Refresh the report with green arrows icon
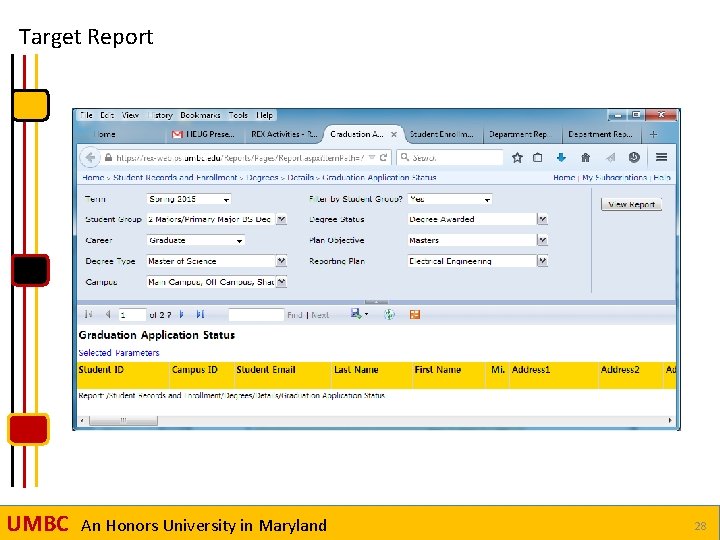This screenshot has height=540, width=720. coord(389,314)
